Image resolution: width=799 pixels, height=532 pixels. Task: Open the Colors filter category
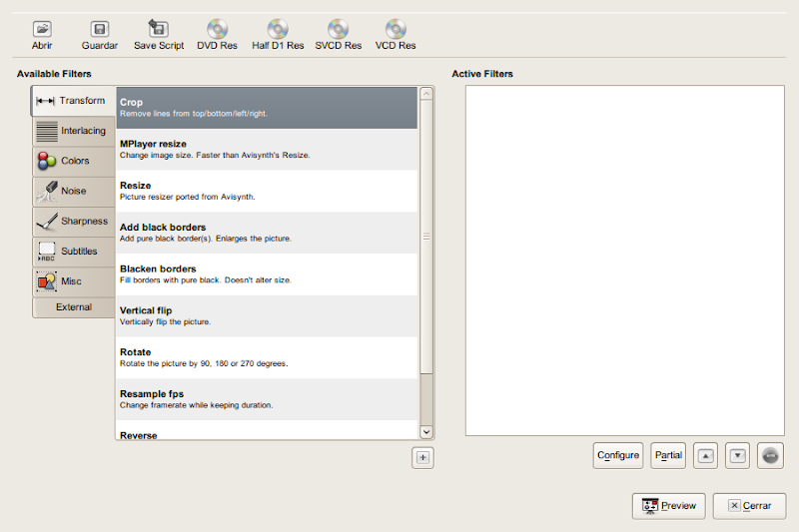click(x=73, y=161)
